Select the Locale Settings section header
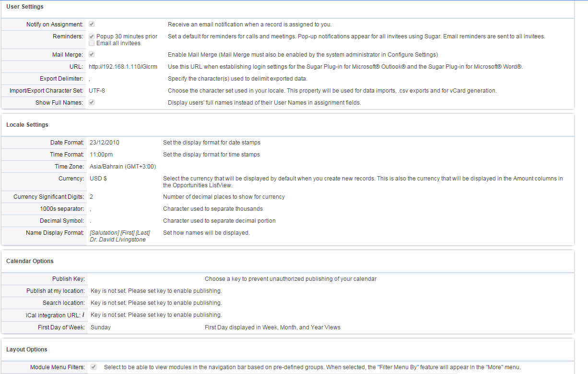This screenshot has height=374, width=588. pos(27,125)
